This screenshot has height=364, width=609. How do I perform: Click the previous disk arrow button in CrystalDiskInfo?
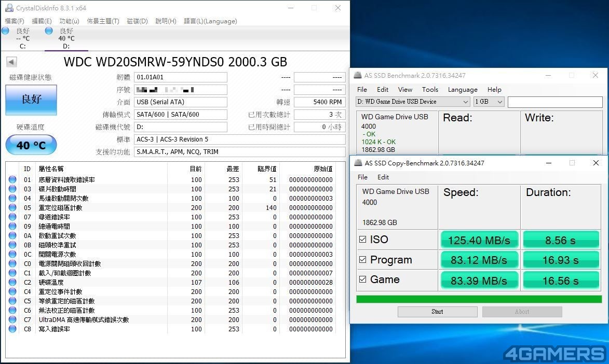pos(11,62)
